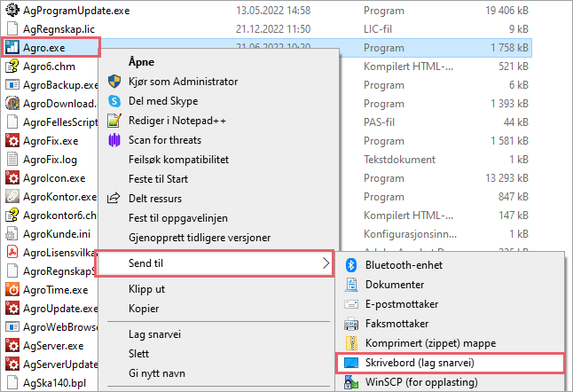Screen dimensions: 573x392
Task: Choose Åpne from the context menu
Action: 141,62
